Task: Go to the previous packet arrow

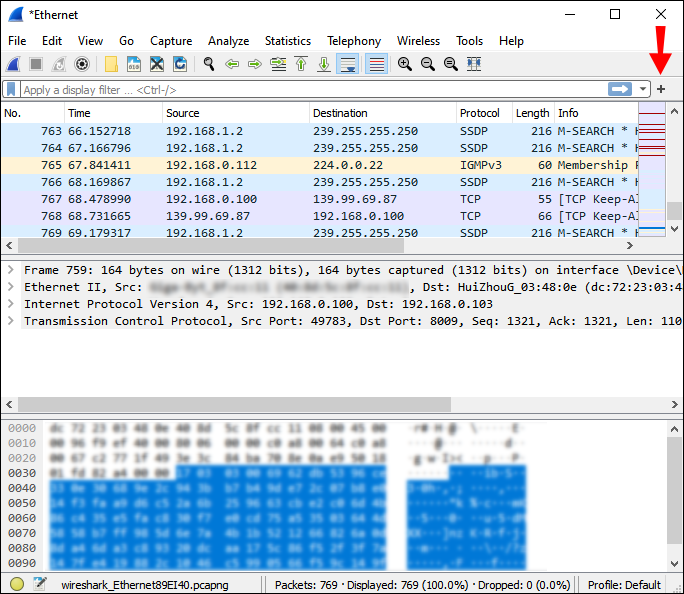Action: (232, 64)
